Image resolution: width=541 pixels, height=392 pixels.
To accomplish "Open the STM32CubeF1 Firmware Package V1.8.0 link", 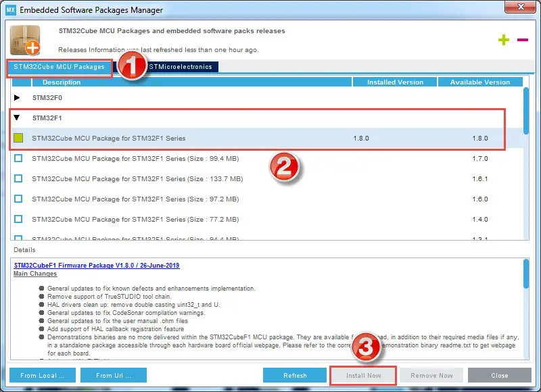I will 97,266.
